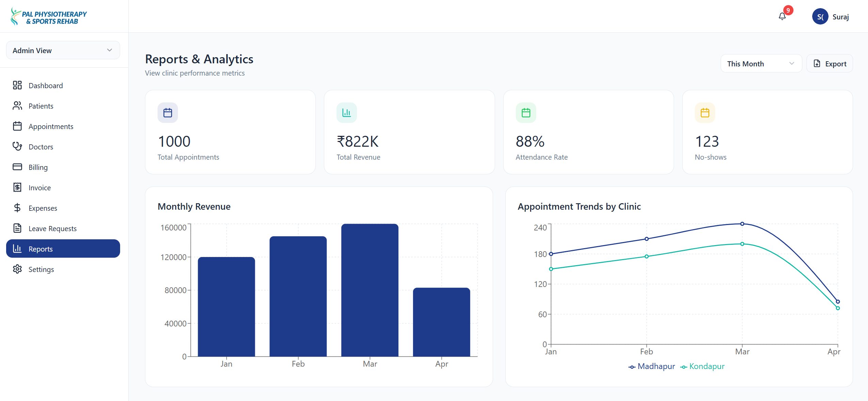Click the Apr revenue bar
This screenshot has width=868, height=401.
(x=442, y=322)
